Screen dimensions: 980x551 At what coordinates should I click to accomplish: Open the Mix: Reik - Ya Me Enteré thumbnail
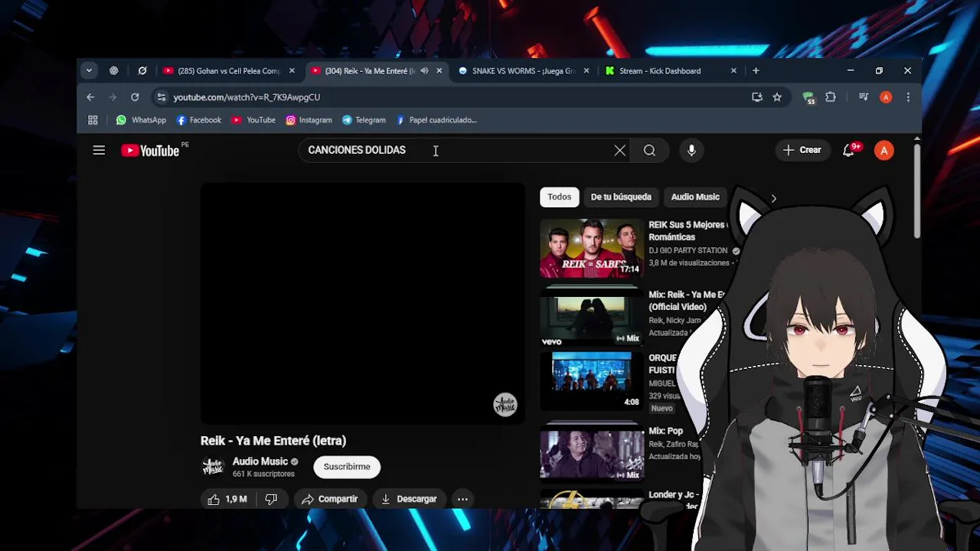592,316
